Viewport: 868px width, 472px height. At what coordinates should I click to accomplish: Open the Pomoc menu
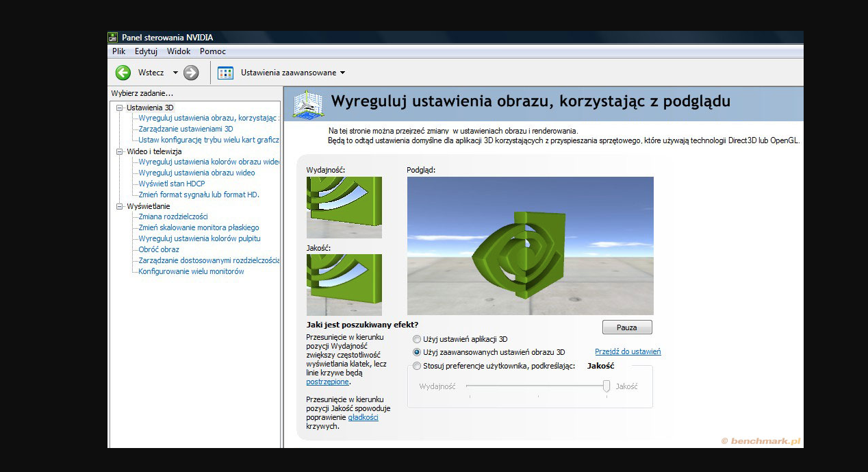point(213,51)
